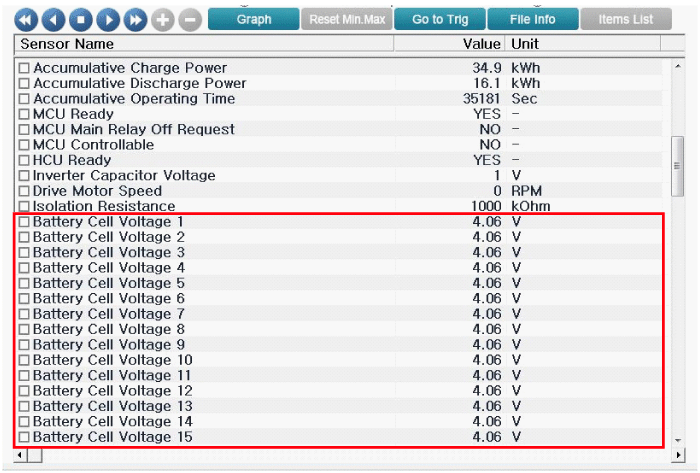Check the Isolation Resistance sensor box
Image resolution: width=700 pixels, height=473 pixels.
point(25,207)
